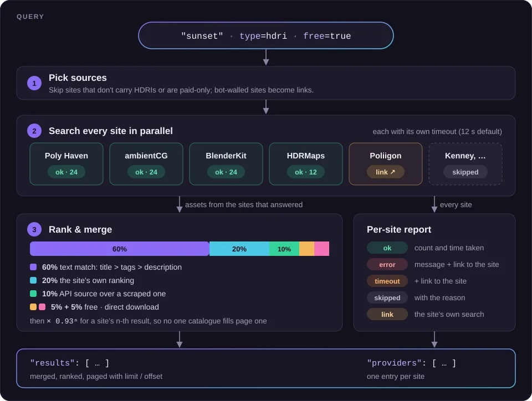The image size is (532, 401).
Task: Click the "skipped" badge under Kenney
Action: 465,172
